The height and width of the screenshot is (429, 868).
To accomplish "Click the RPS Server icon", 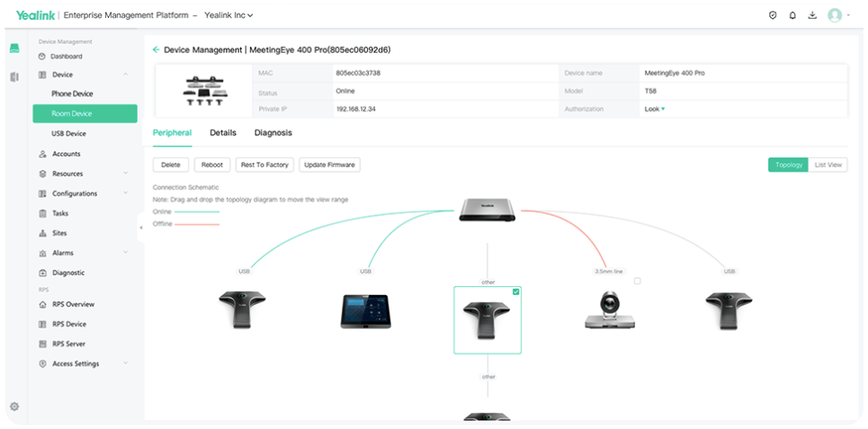I will click(x=42, y=344).
